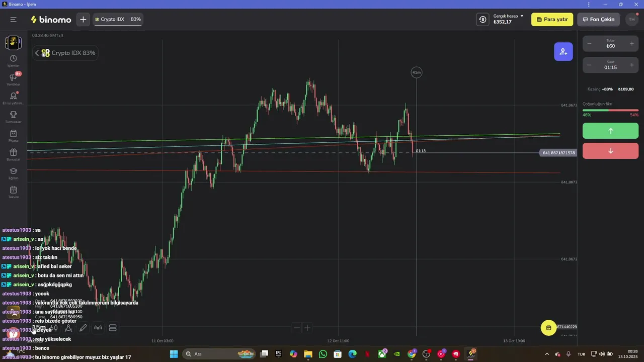Image resolution: width=644 pixels, height=362 pixels.
Task: Open the hamburger main menu
Action: (14, 20)
